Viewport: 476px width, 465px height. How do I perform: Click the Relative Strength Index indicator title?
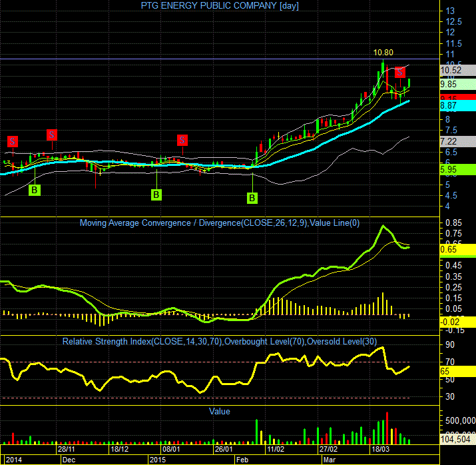(x=220, y=341)
